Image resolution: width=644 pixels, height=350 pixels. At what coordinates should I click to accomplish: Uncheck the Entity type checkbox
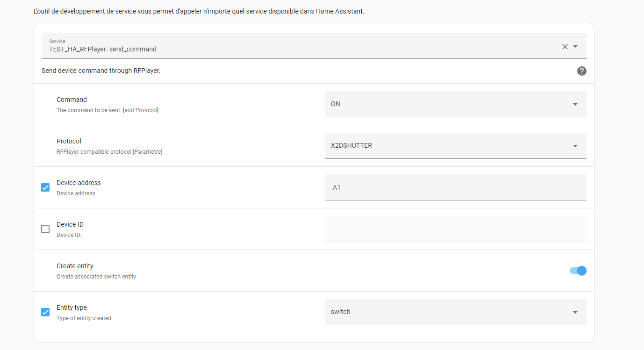pyautogui.click(x=45, y=312)
